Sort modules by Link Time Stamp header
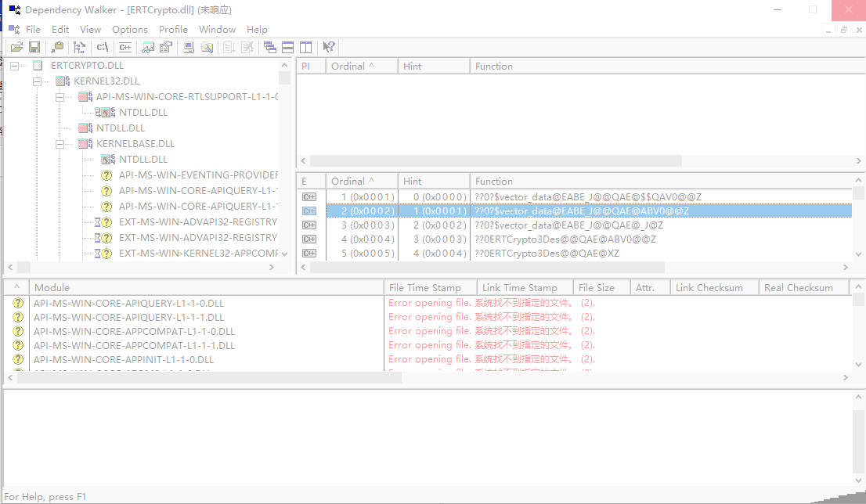This screenshot has height=504, width=866. (x=525, y=287)
